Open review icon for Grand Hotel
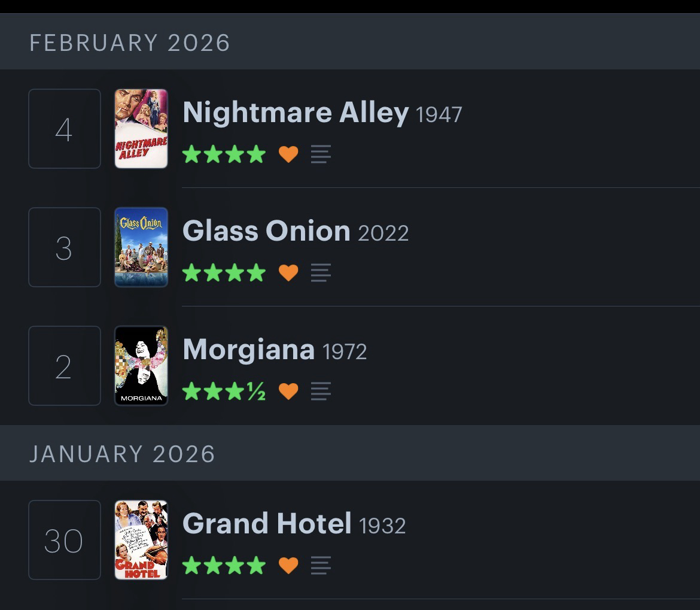 point(321,565)
